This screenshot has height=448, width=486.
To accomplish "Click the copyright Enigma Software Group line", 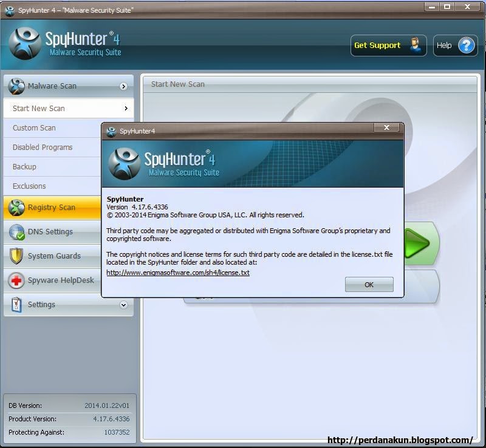I will pos(205,215).
